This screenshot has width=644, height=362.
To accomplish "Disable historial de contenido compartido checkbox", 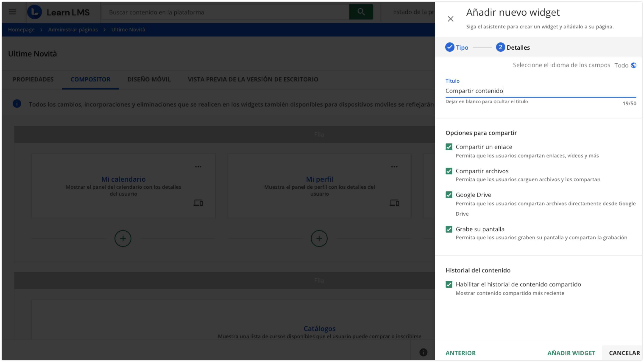I will 449,284.
